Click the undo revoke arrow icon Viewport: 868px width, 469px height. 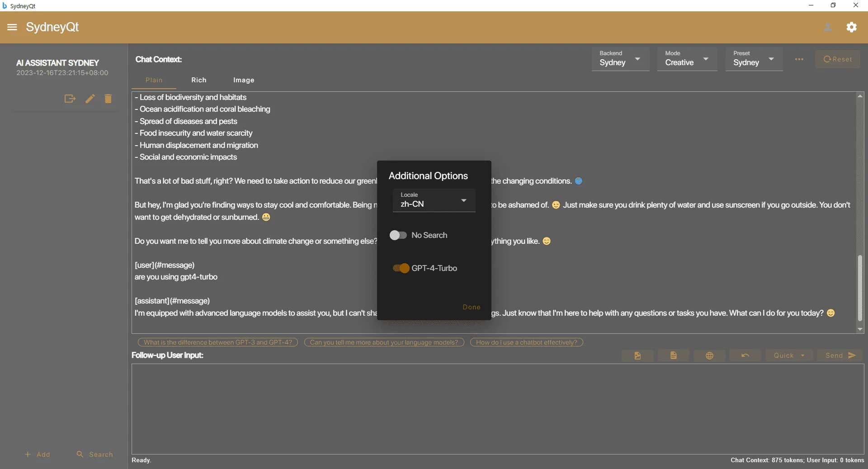click(745, 355)
